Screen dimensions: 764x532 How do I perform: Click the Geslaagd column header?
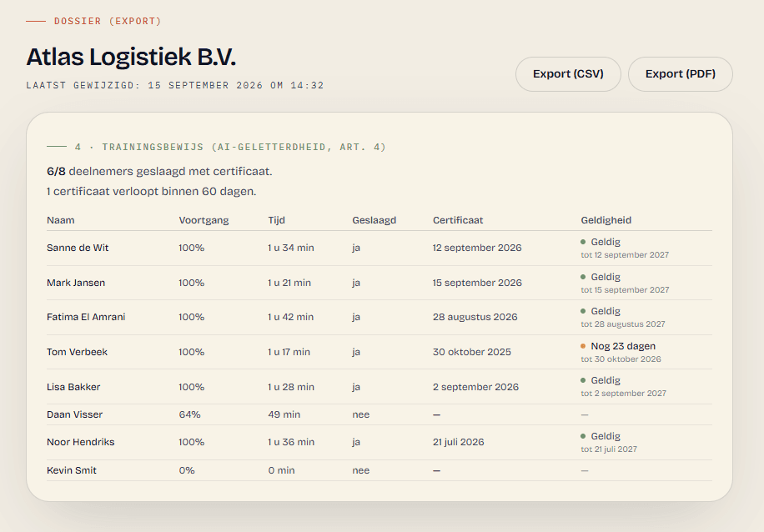point(374,220)
